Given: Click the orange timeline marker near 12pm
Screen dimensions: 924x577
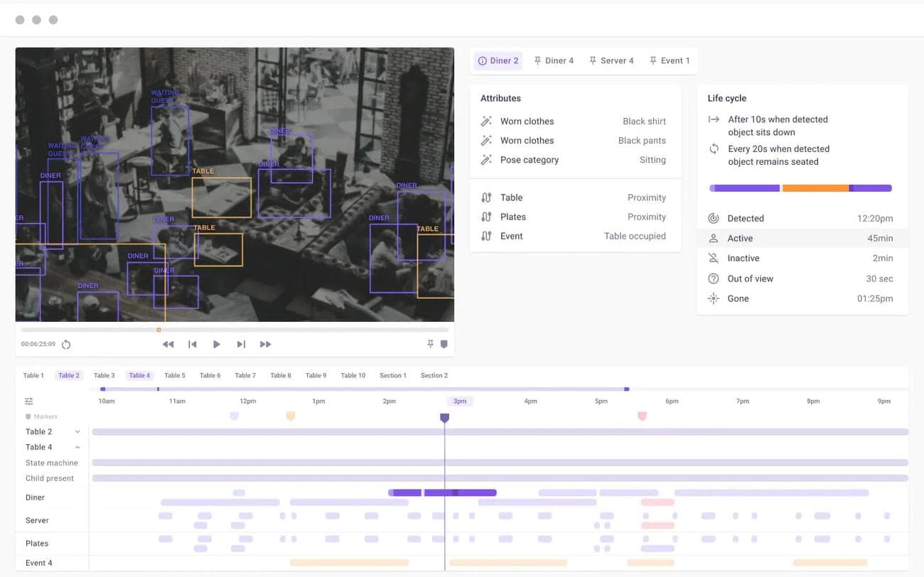Looking at the screenshot, I should (x=290, y=416).
